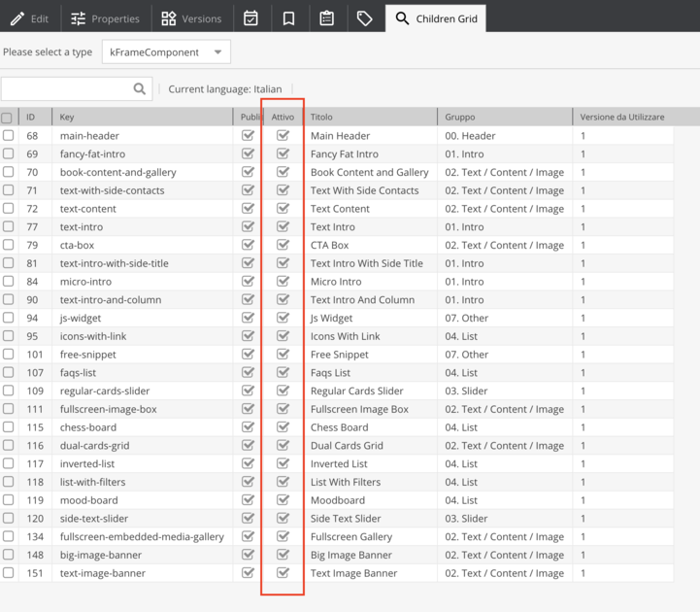Image resolution: width=700 pixels, height=612 pixels.
Task: Open the kFrameComponent type dropdown
Action: pos(166,51)
